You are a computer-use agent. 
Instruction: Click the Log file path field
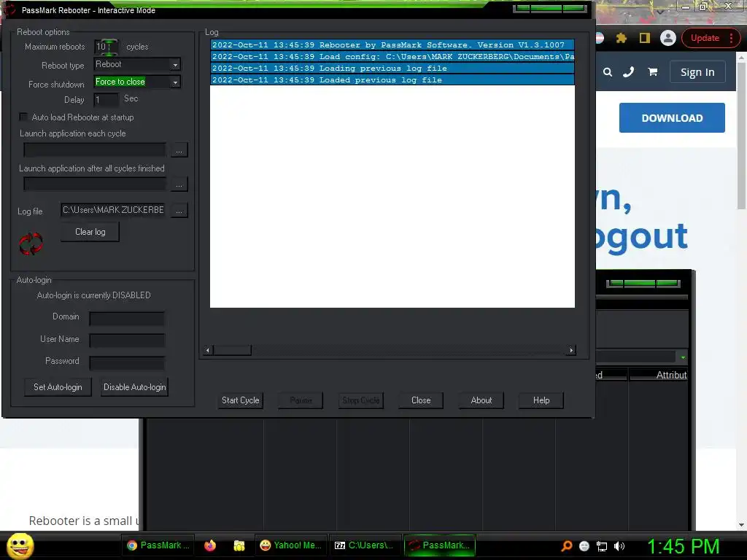tap(113, 210)
